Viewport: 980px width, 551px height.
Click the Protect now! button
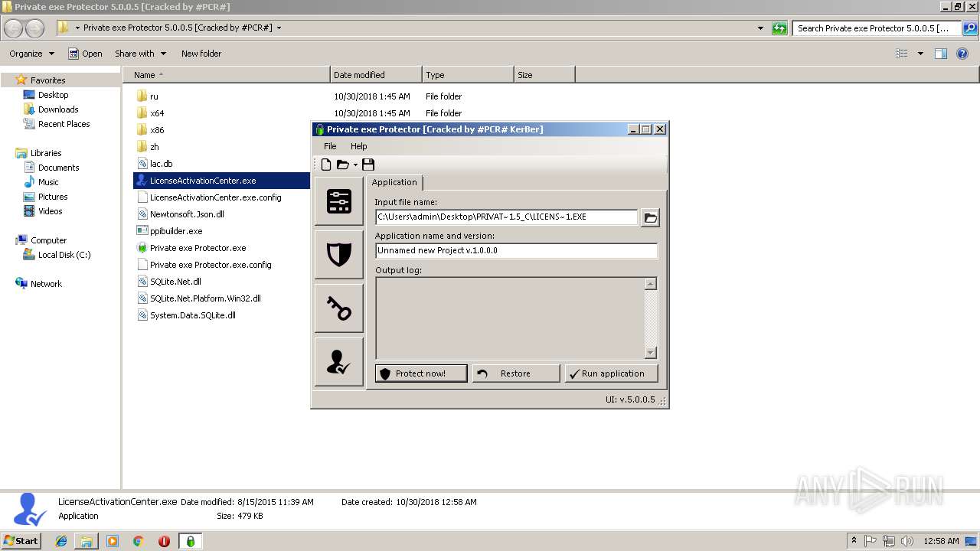tap(421, 373)
